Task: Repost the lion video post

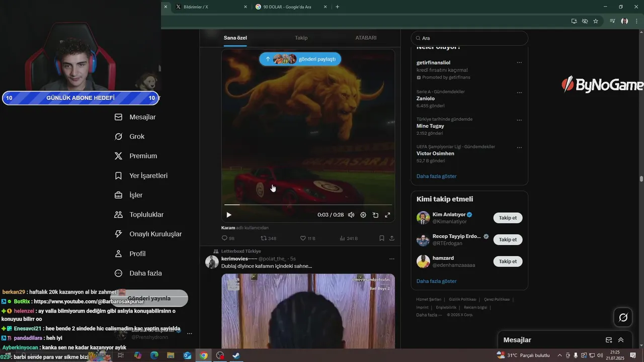Action: coord(268,238)
